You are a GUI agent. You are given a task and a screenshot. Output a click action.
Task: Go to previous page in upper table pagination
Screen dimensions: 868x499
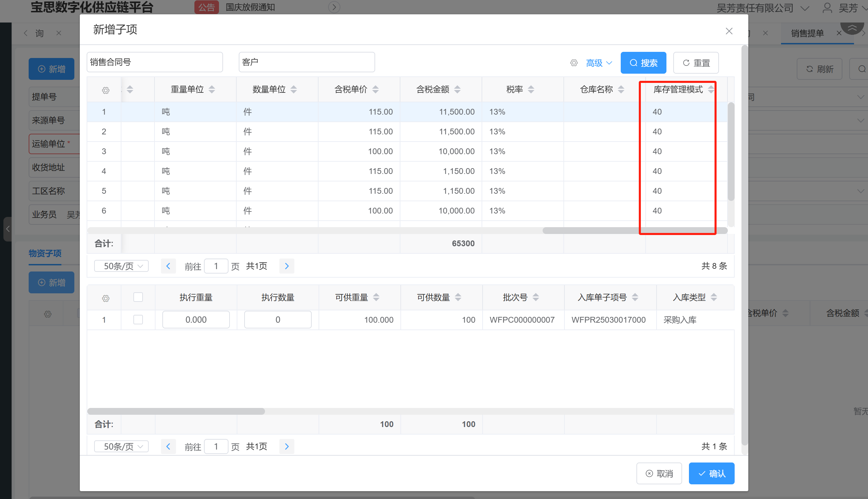click(x=168, y=266)
